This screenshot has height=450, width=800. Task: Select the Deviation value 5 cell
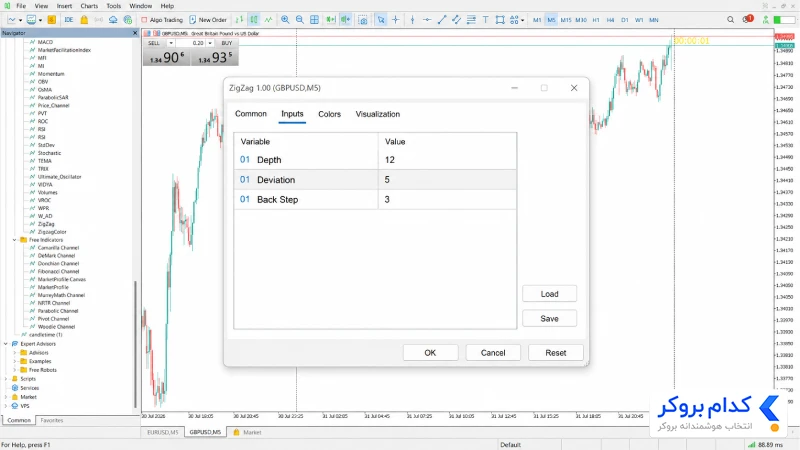[x=447, y=180]
